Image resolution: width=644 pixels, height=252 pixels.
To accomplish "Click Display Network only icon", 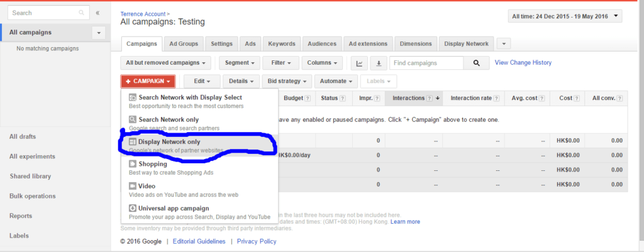I will click(133, 142).
